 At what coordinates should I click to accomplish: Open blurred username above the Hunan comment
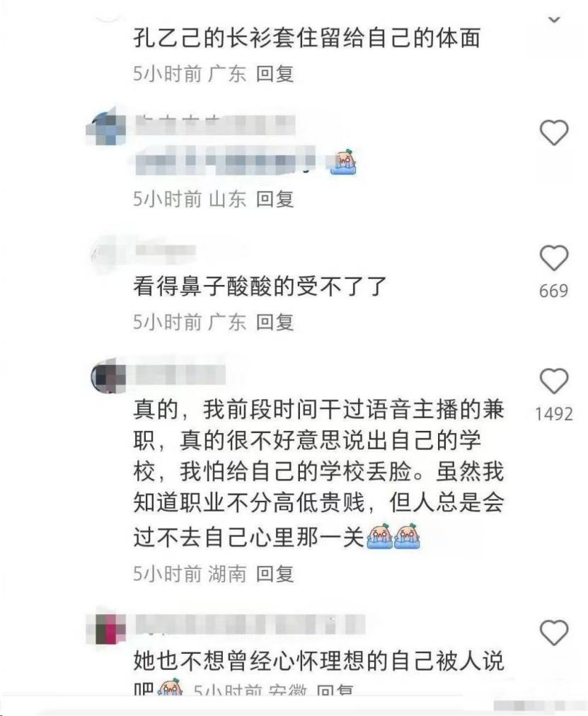[x=180, y=375]
